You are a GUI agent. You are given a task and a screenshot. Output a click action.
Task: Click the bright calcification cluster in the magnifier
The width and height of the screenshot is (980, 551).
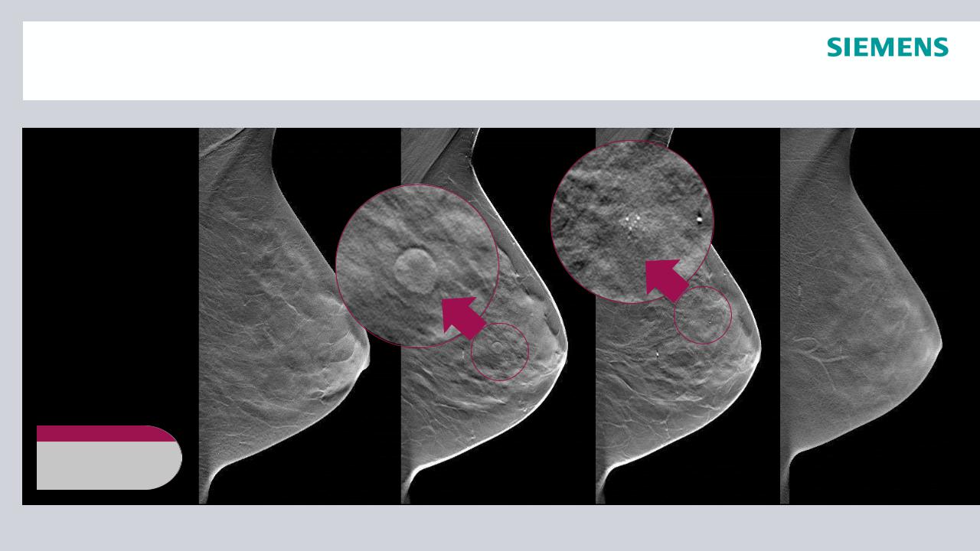point(630,221)
